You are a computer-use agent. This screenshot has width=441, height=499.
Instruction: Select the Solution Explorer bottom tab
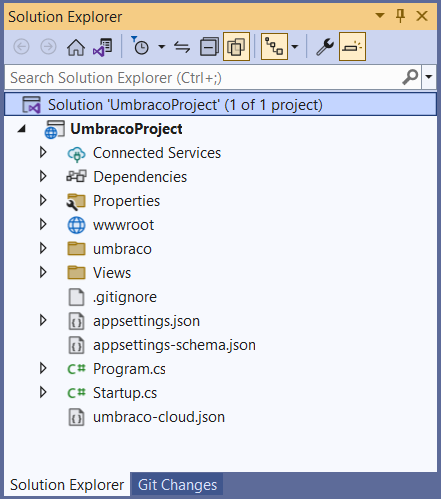pyautogui.click(x=67, y=485)
